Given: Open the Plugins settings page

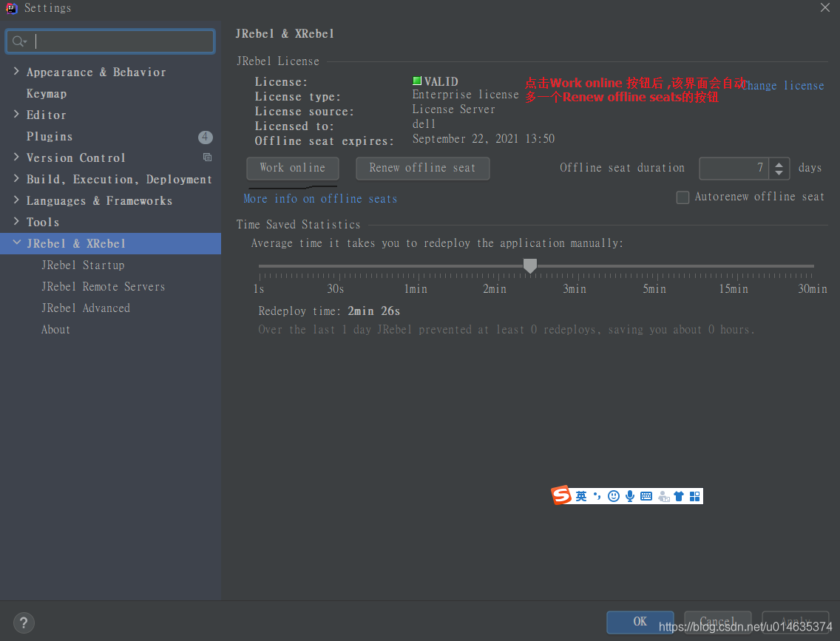Looking at the screenshot, I should point(50,137).
